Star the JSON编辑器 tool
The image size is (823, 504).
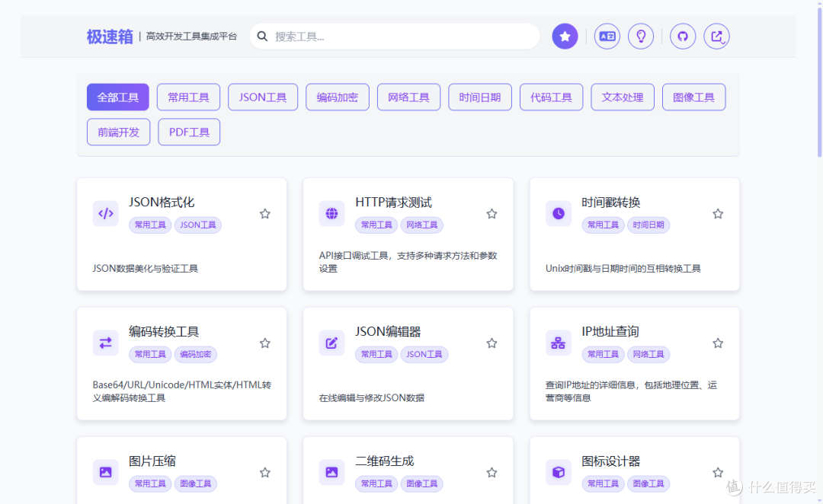coord(492,343)
